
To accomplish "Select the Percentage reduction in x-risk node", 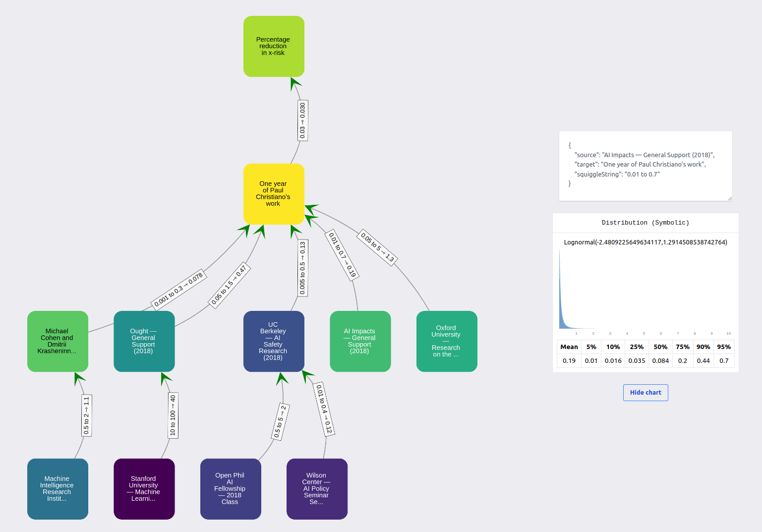I will 274,46.
